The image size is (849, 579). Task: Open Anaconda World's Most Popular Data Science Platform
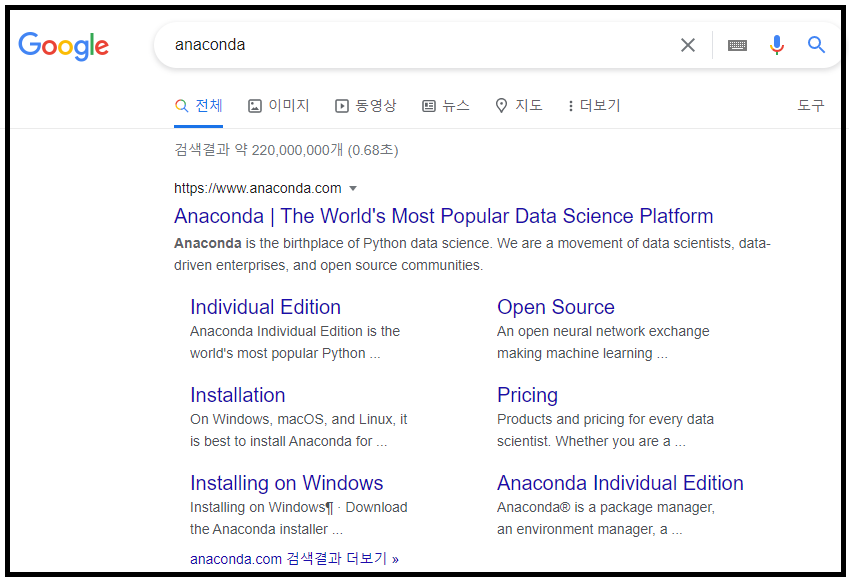click(x=443, y=216)
